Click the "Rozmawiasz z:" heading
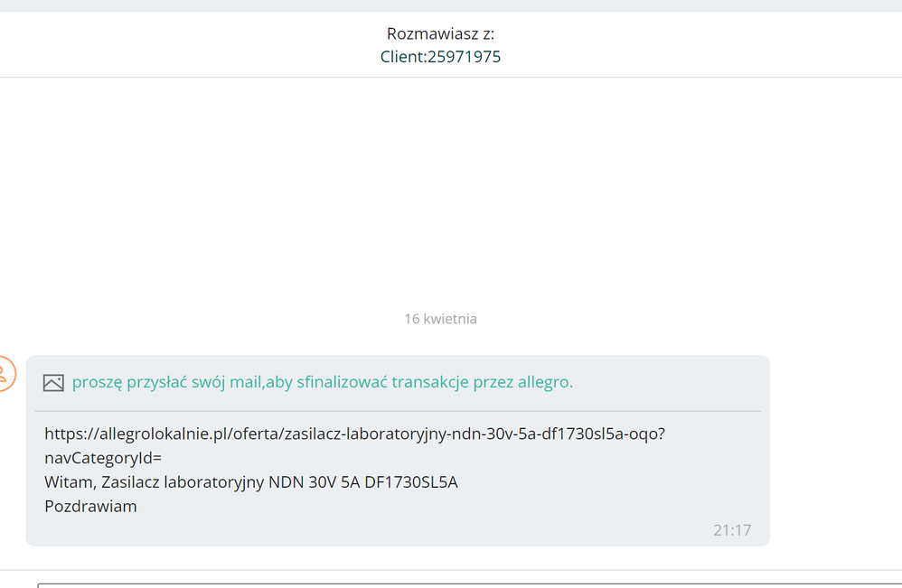902x588 pixels. pos(440,33)
